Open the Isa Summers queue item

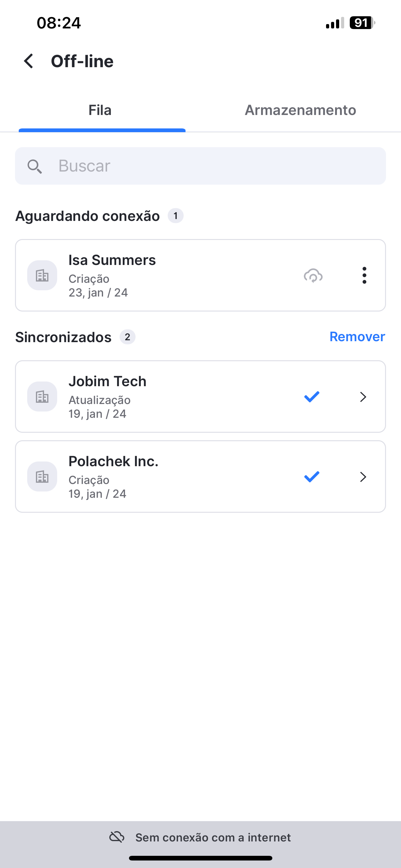(200, 275)
